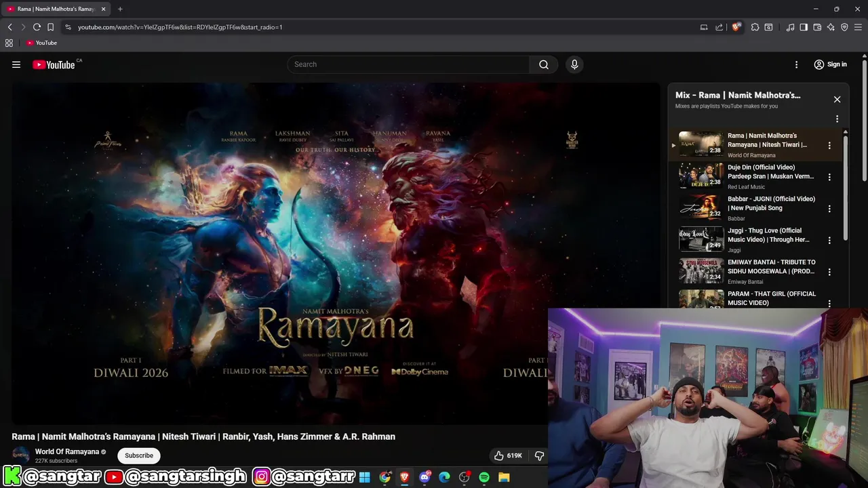
Task: Open the Brave VPN shield icon
Action: coord(844,27)
